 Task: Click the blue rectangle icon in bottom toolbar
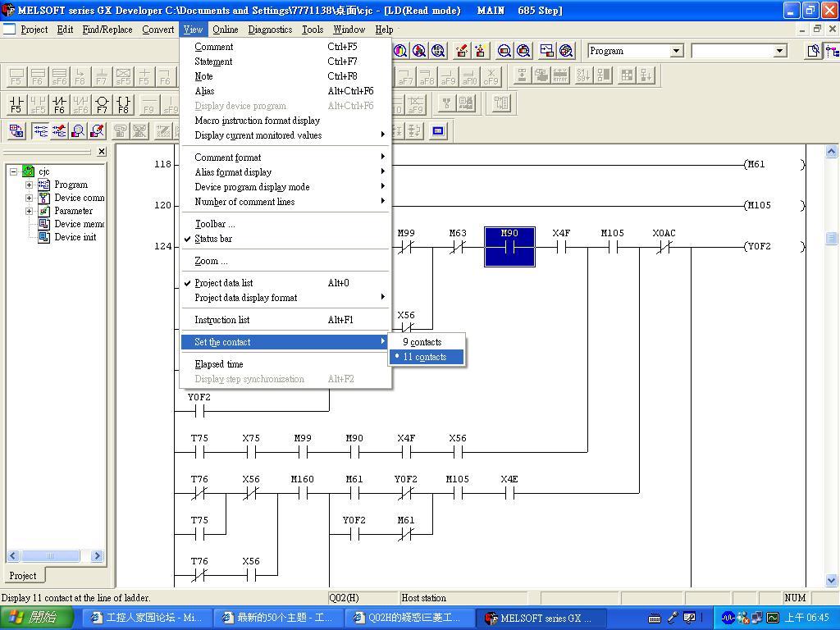point(438,130)
